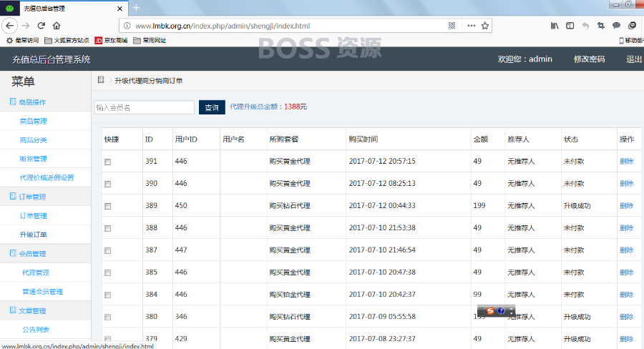Screen dimensions: 644x349
Task: Open the library icon in browser toolbar
Action: 555,26
